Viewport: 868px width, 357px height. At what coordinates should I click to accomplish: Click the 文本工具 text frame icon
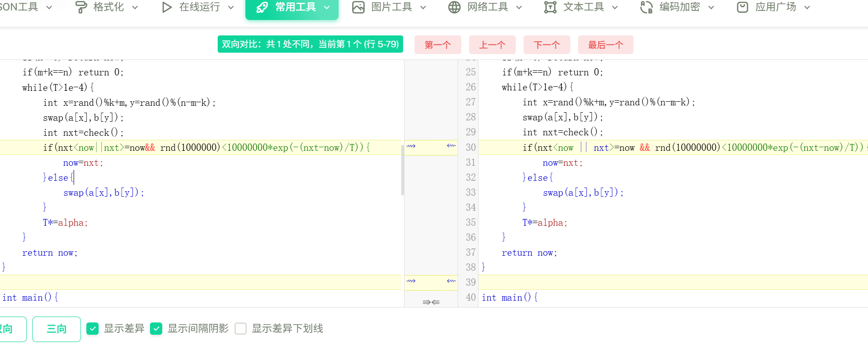click(550, 7)
